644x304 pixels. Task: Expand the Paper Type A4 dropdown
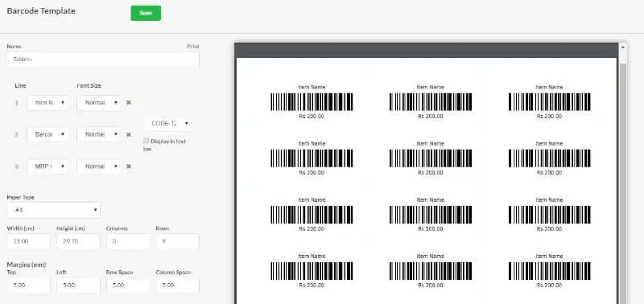click(53, 210)
